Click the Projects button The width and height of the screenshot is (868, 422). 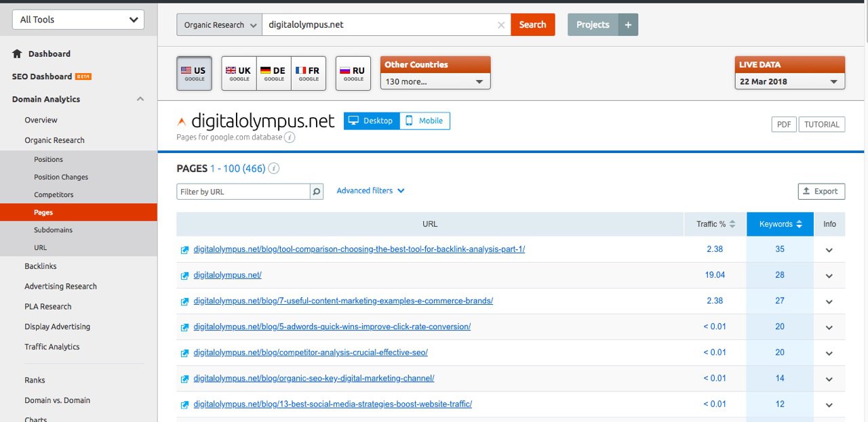pyautogui.click(x=593, y=24)
